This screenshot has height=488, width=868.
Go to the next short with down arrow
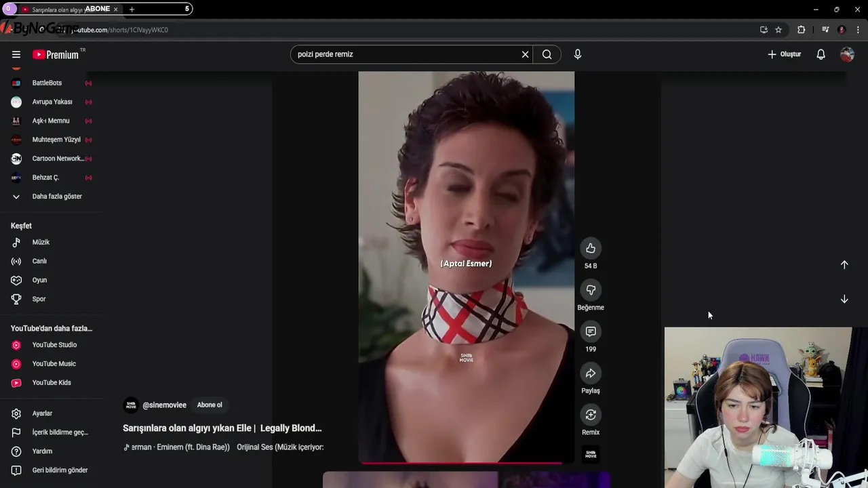point(844,299)
